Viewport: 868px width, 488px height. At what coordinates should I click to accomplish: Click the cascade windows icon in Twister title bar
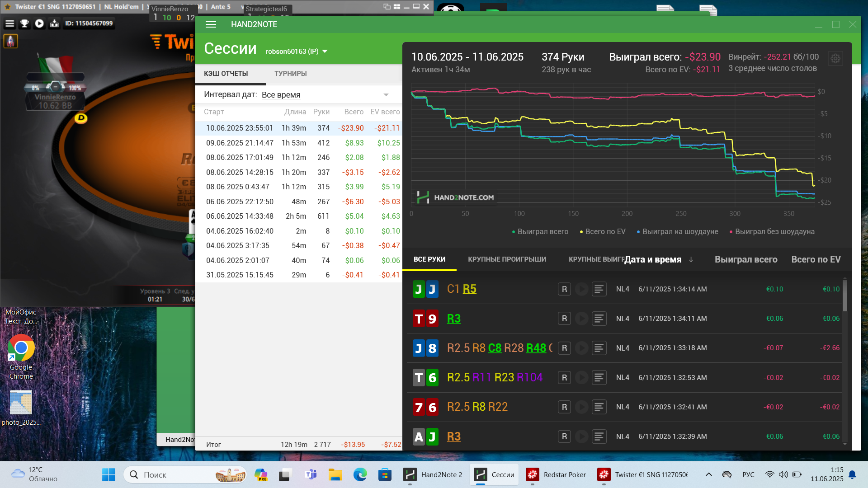(387, 7)
